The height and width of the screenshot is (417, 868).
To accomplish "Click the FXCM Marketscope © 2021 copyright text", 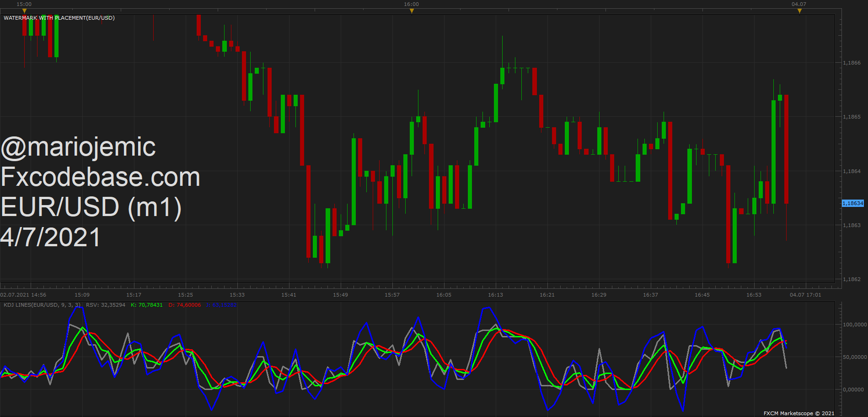I will (x=799, y=413).
